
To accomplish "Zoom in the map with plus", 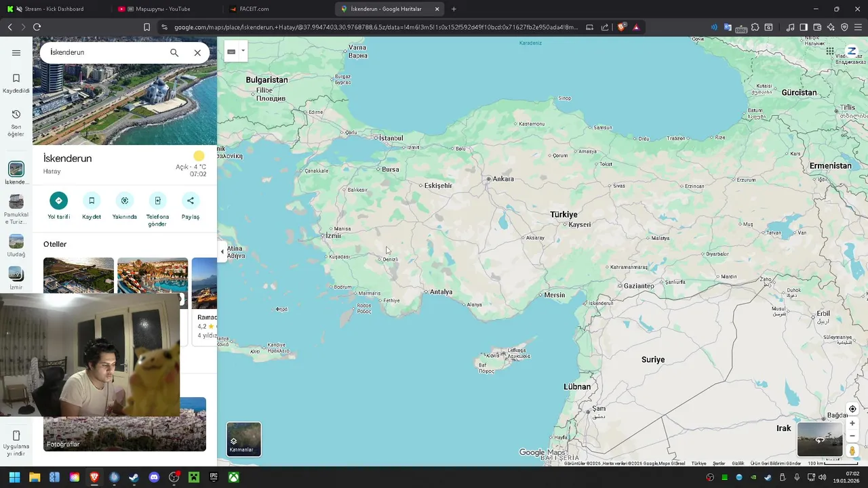I will coord(852,424).
